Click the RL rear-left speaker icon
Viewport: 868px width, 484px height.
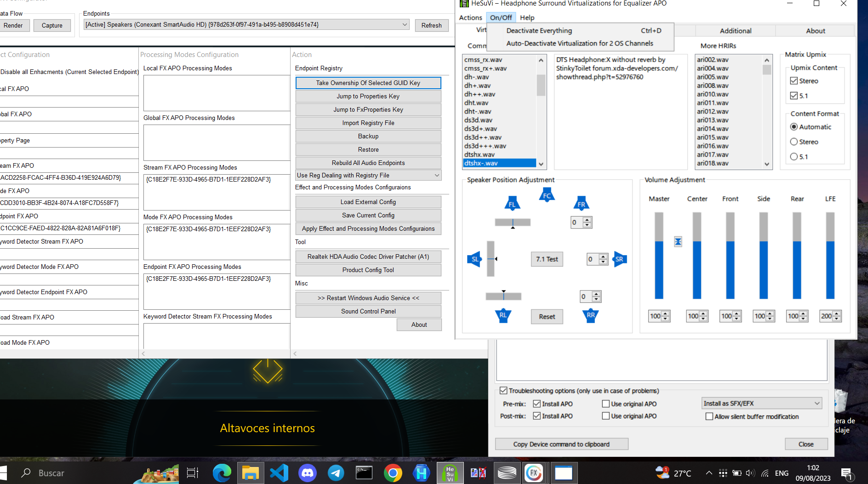tap(503, 315)
